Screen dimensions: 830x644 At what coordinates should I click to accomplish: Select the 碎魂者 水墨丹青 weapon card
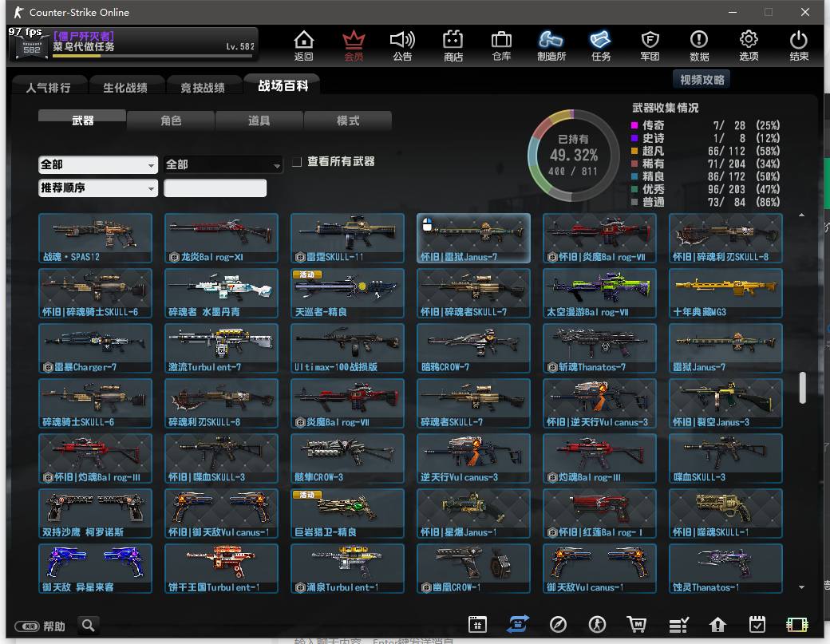click(221, 293)
